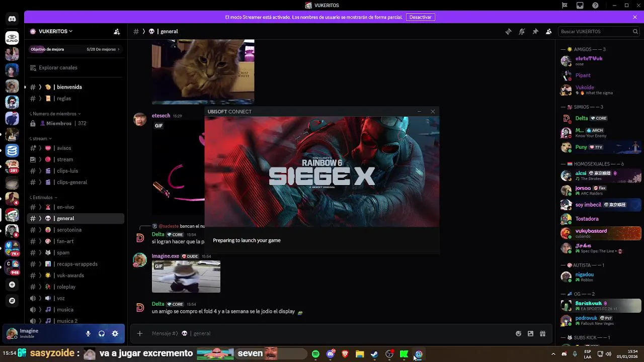Open etesech's user profile name in chat
The height and width of the screenshot is (362, 644).
(x=161, y=116)
